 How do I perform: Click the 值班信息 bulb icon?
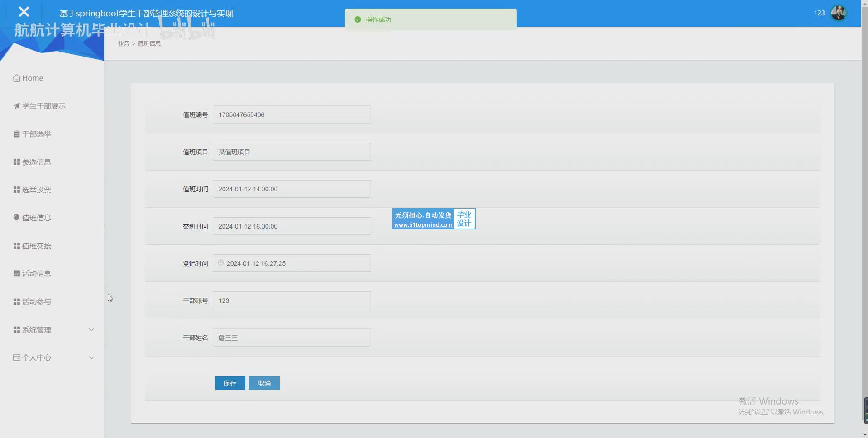pyautogui.click(x=17, y=218)
